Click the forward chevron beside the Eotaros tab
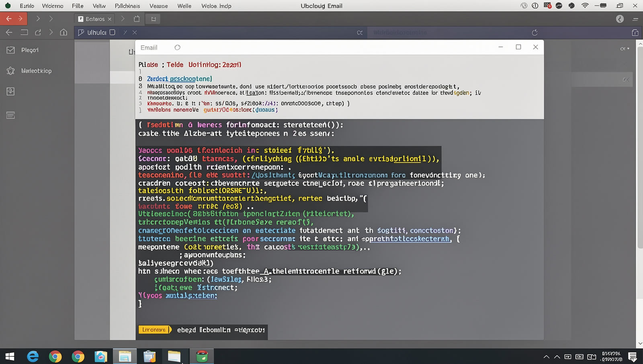 coord(123,18)
